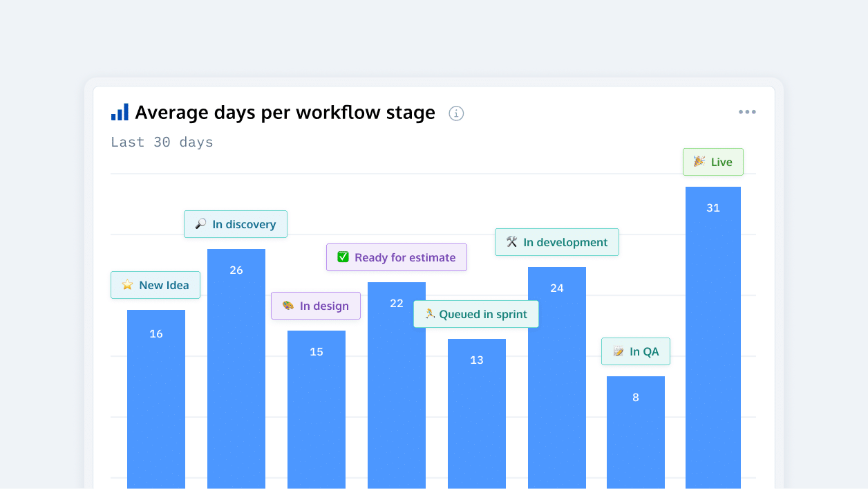Click the New Idea stage label
The width and height of the screenshot is (868, 489).
coord(155,285)
